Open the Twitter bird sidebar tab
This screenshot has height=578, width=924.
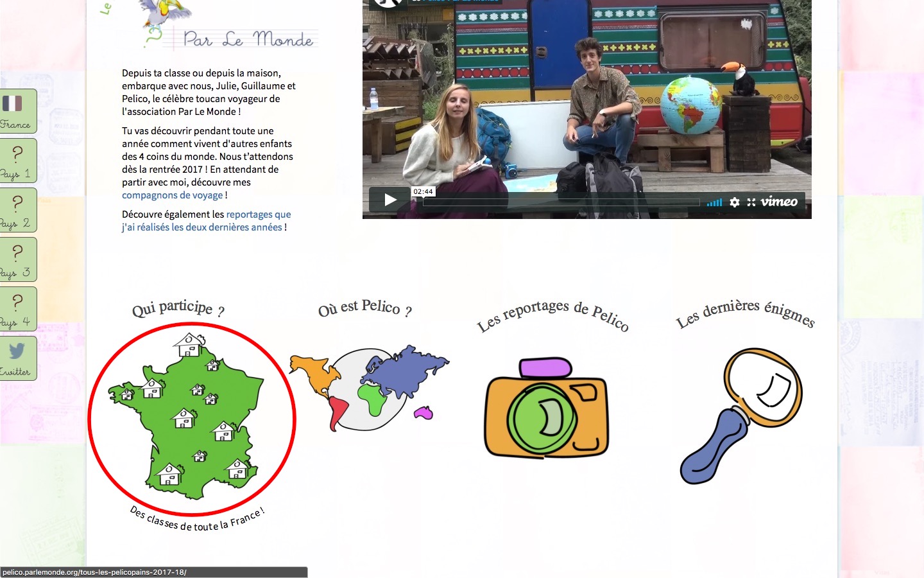pyautogui.click(x=18, y=358)
